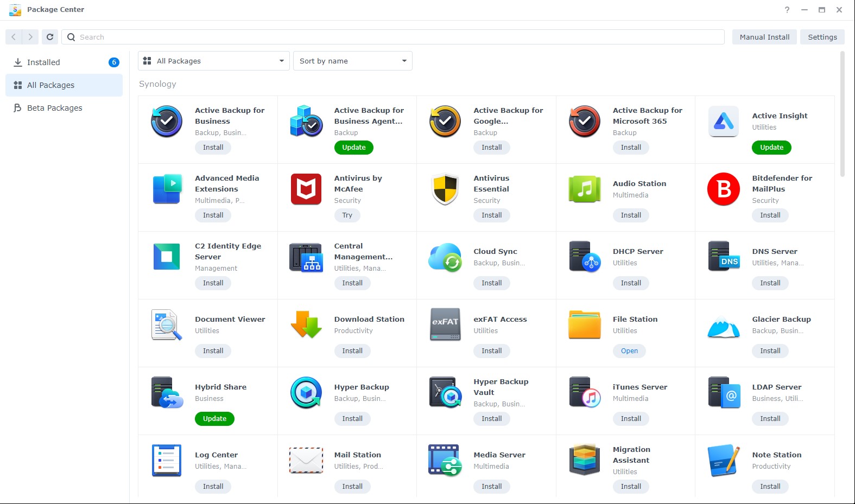Open the Audio Station music icon

pyautogui.click(x=585, y=189)
